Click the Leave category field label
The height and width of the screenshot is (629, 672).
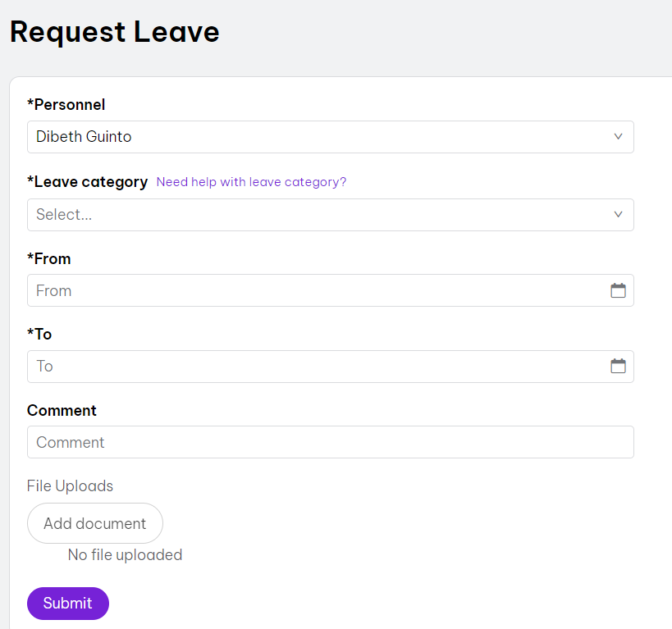coord(87,181)
